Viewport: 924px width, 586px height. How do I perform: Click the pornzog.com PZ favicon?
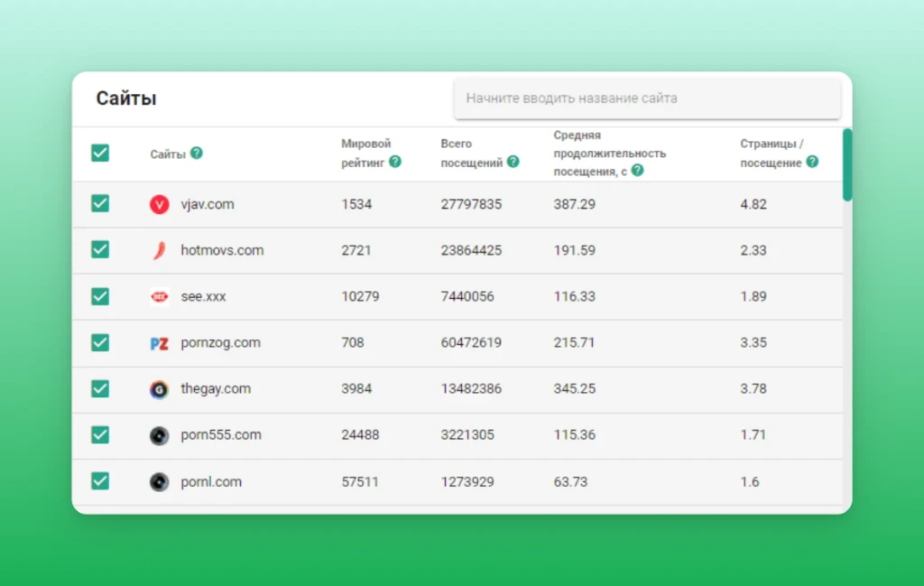pyautogui.click(x=159, y=343)
